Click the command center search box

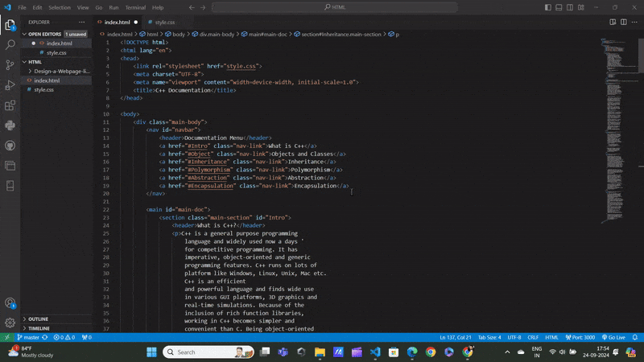[x=335, y=7]
